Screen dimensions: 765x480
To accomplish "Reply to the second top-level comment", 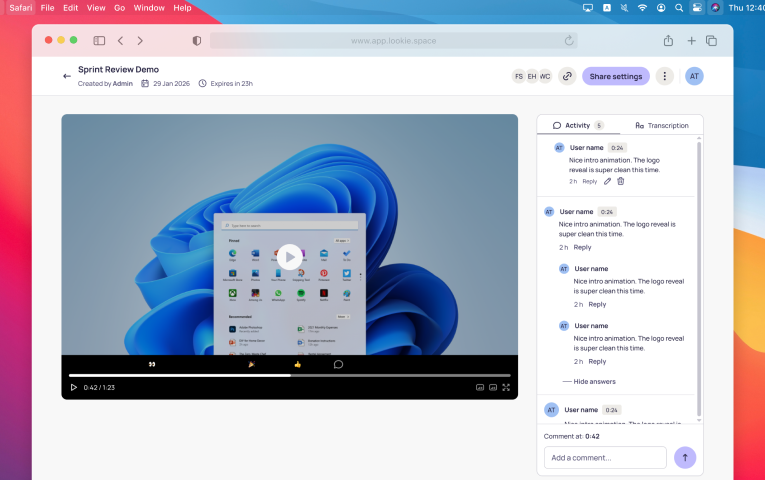I will [x=582, y=247].
